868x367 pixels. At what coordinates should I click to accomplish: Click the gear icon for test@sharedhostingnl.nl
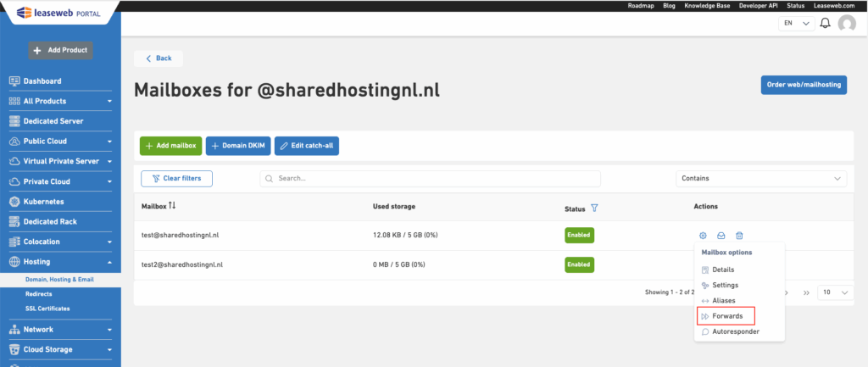[x=703, y=236]
